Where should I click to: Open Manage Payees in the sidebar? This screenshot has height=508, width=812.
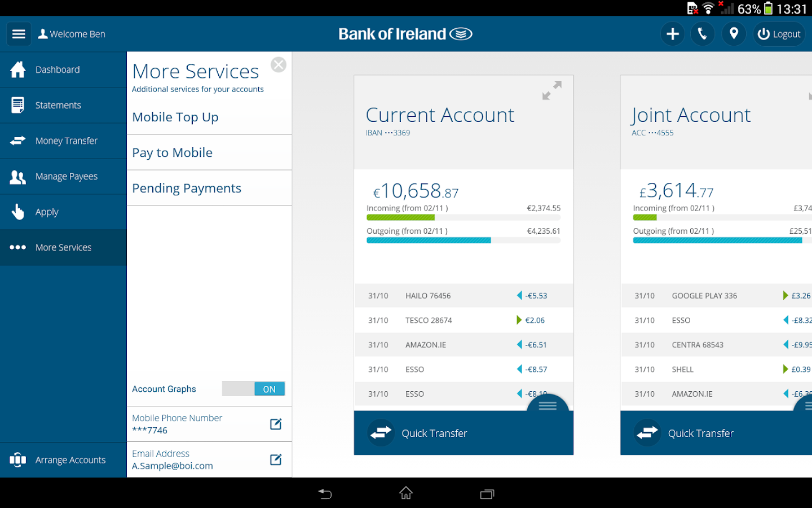click(x=63, y=176)
